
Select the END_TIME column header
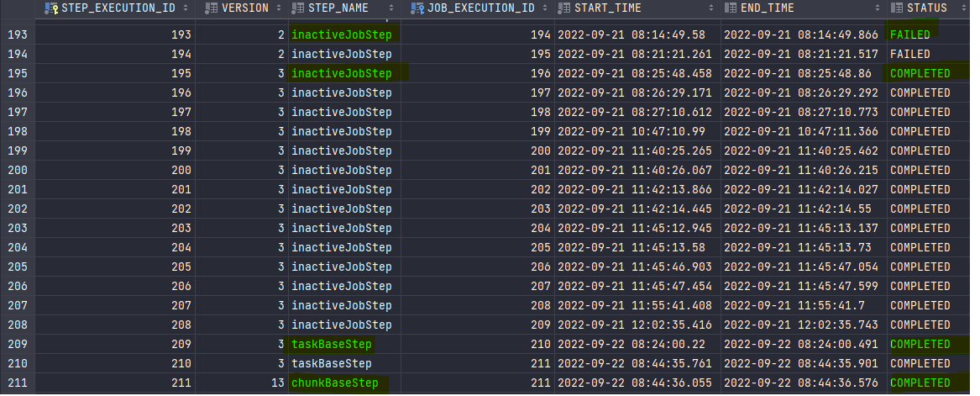click(804, 8)
